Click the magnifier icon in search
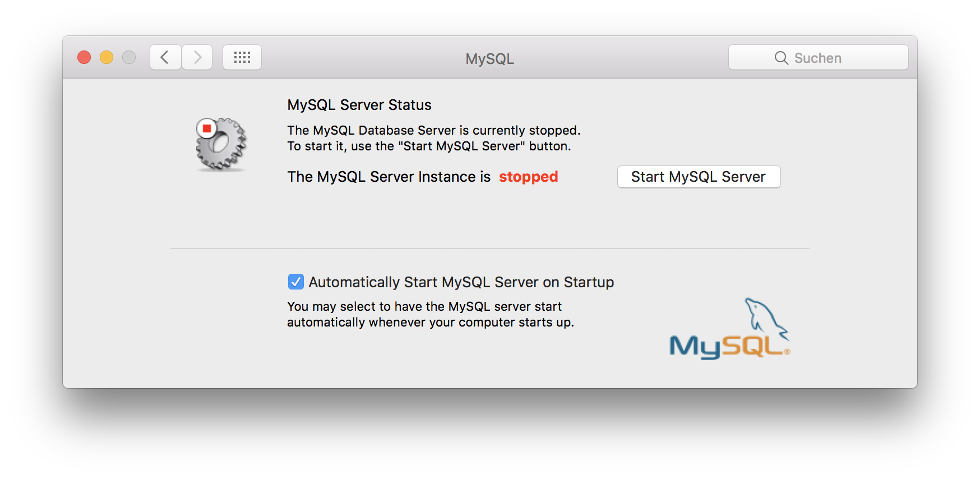This screenshot has width=980, height=478. (x=781, y=58)
